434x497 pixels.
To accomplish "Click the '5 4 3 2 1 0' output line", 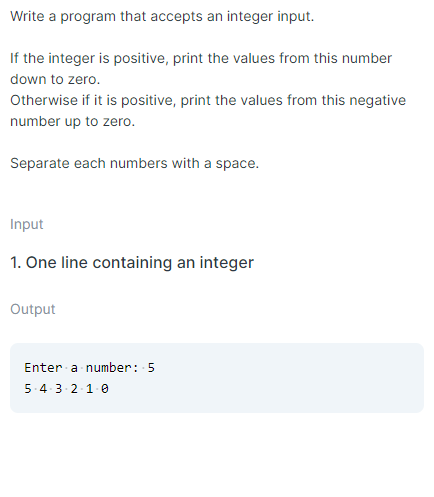I will click(x=66, y=389).
